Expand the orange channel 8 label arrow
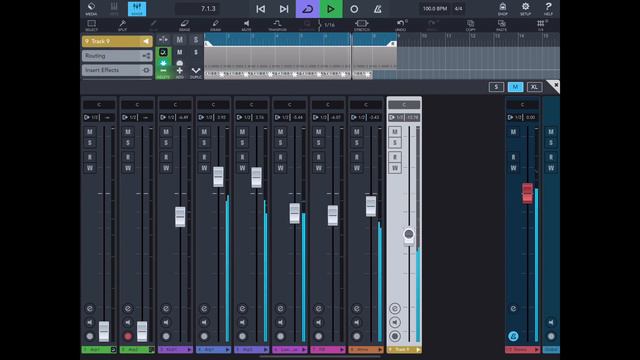 tap(380, 350)
